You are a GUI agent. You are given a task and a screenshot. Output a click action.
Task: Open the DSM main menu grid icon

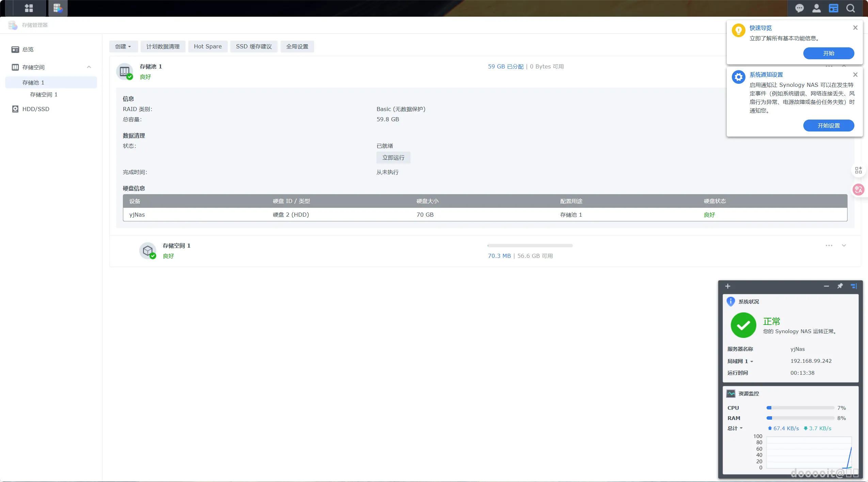click(29, 8)
